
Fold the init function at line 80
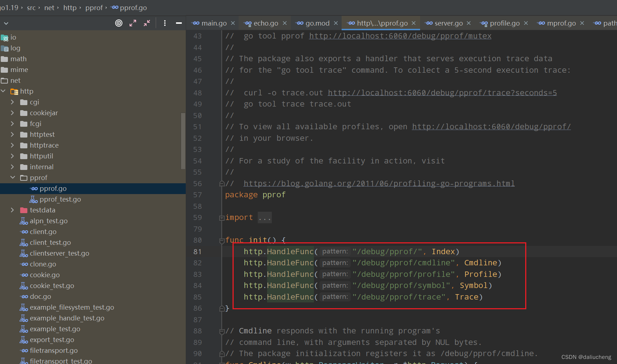click(222, 241)
